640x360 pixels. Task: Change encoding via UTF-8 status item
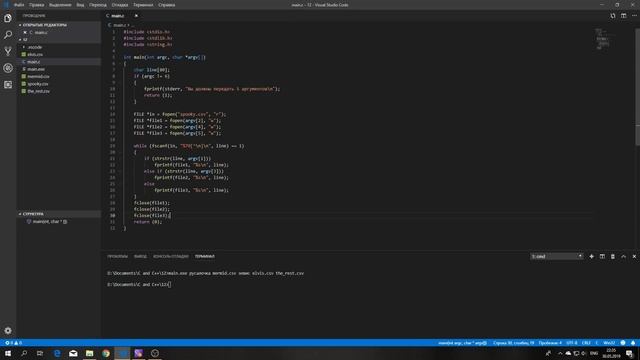[x=571, y=343]
